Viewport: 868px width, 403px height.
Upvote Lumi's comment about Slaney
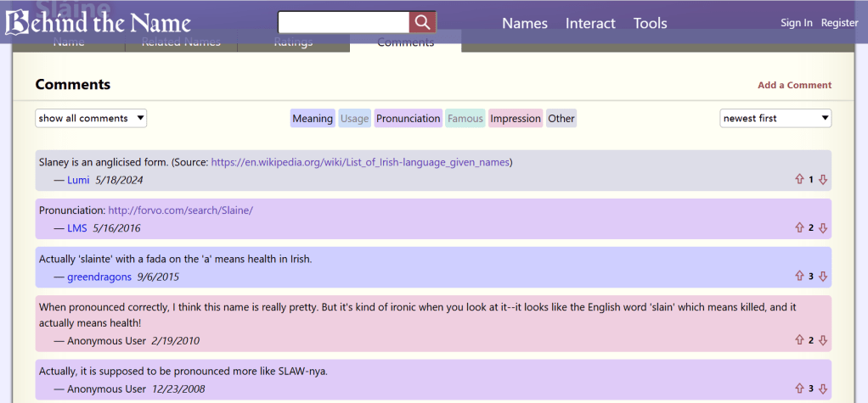click(x=799, y=180)
